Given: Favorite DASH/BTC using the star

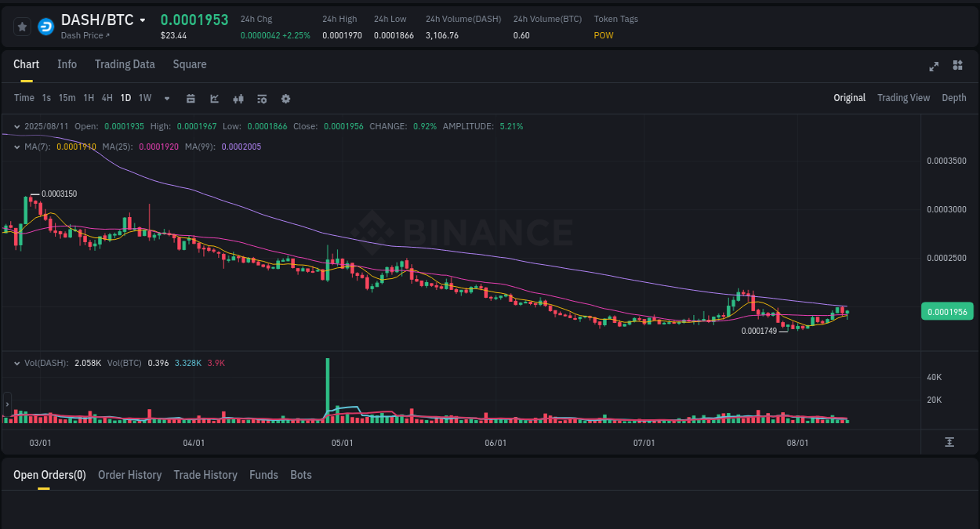Looking at the screenshot, I should pyautogui.click(x=21, y=26).
